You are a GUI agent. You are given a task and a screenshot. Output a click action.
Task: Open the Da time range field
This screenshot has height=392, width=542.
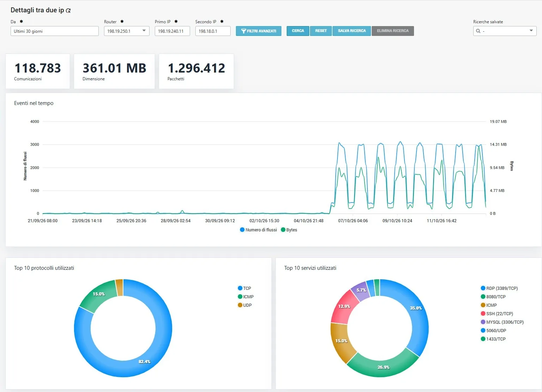pos(55,31)
